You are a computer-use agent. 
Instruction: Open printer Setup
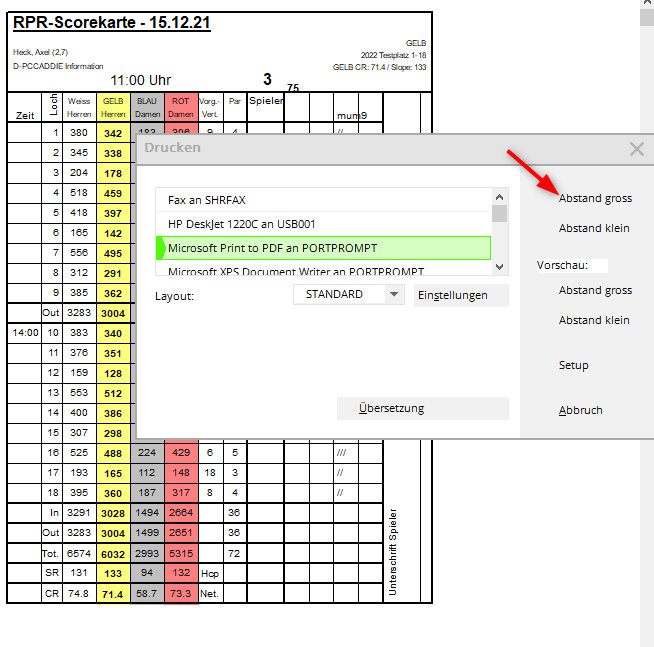click(x=574, y=365)
